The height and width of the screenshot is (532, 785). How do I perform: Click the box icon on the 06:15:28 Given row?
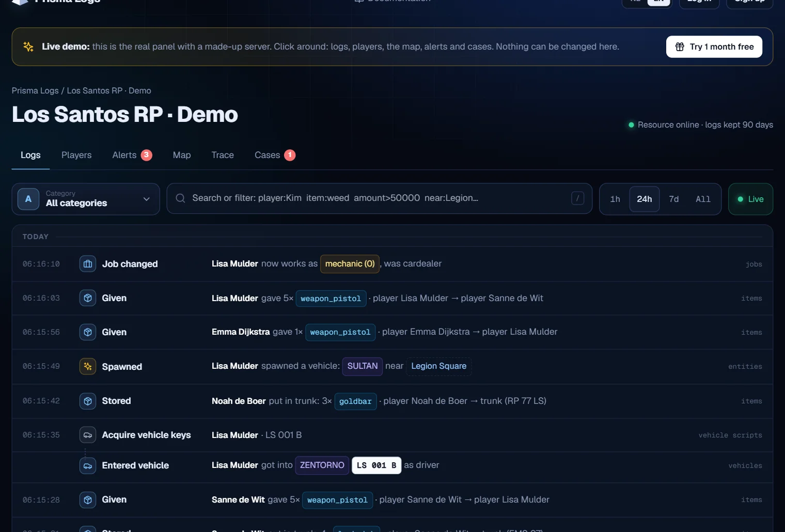88,499
